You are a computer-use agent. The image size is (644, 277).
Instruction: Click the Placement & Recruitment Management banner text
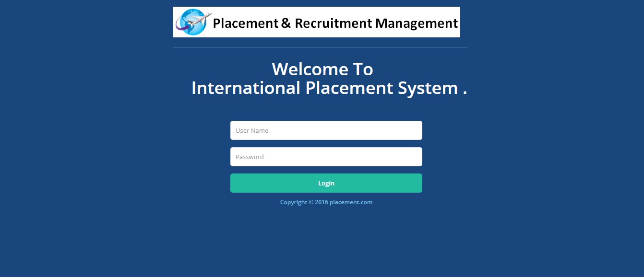[335, 23]
